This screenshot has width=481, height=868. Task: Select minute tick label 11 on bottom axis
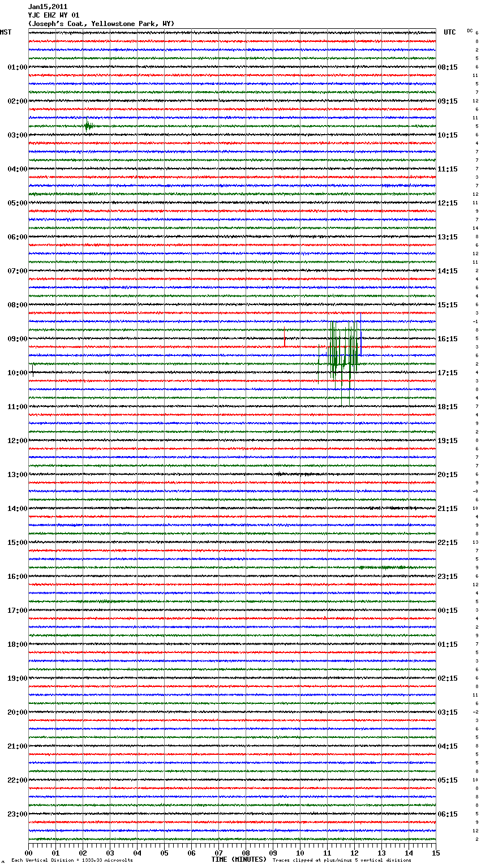pyautogui.click(x=327, y=853)
